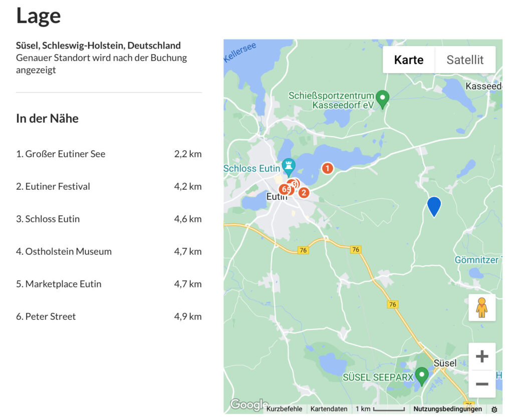Image resolution: width=513 pixels, height=420 pixels.
Task: Click the blue property location pin
Action: (x=434, y=206)
